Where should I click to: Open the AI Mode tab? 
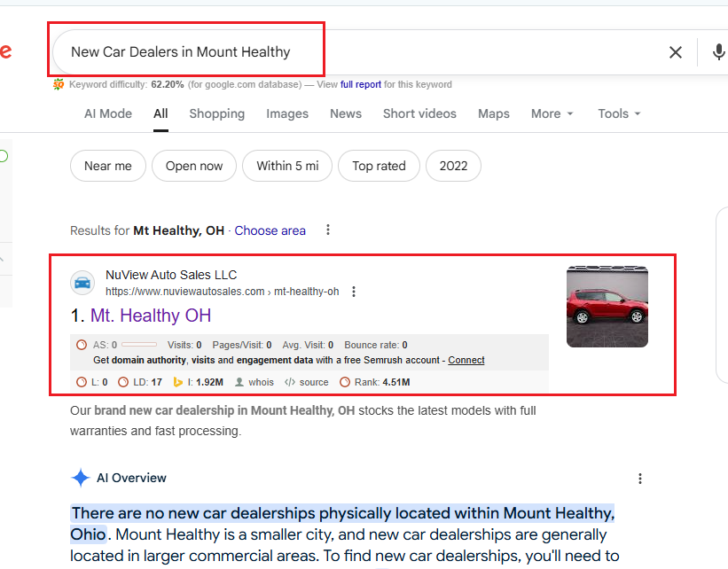(108, 113)
